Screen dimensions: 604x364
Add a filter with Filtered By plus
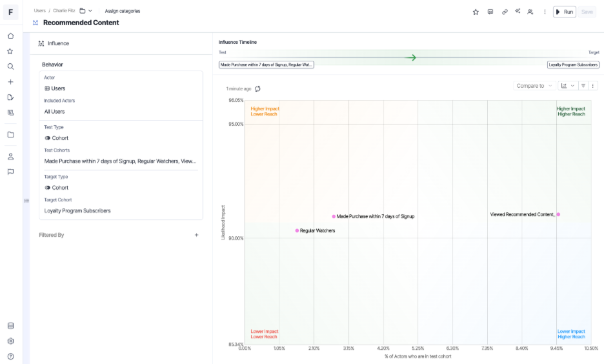click(x=197, y=235)
